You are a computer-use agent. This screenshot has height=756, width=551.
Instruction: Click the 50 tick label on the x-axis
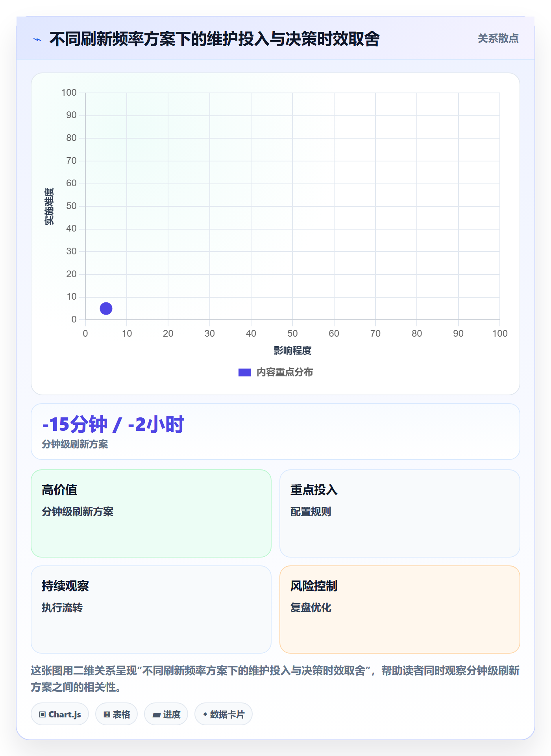[x=292, y=334]
